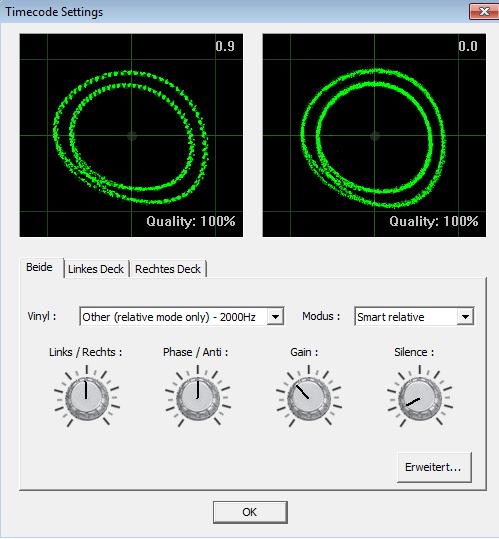Image resolution: width=499 pixels, height=539 pixels.
Task: Click the 0.0 speed readout
Action: click(x=468, y=46)
